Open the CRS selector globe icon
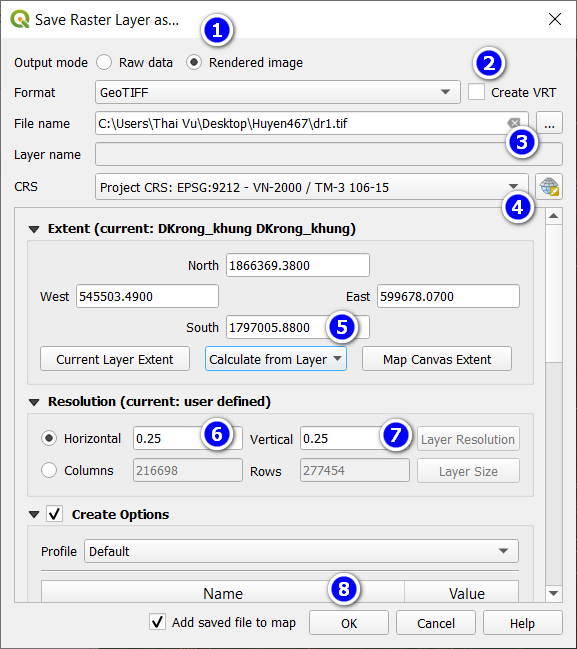Image resolution: width=577 pixels, height=649 pixels. point(549,187)
